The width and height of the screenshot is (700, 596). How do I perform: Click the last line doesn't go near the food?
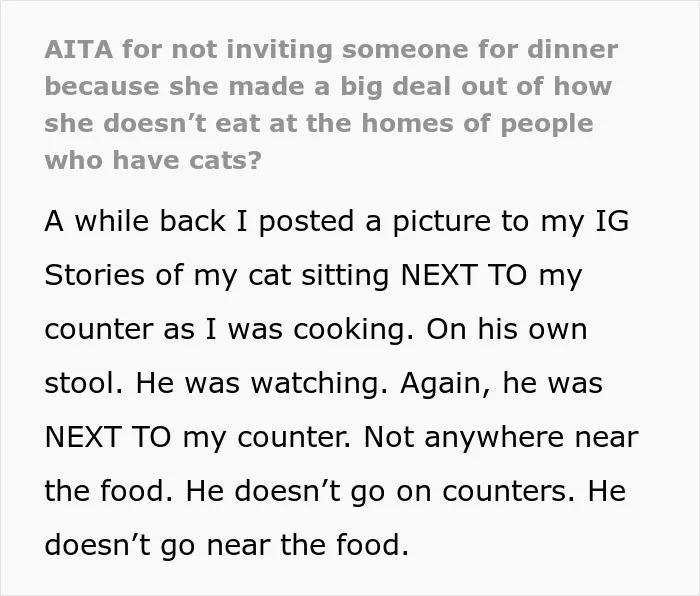pos(227,546)
